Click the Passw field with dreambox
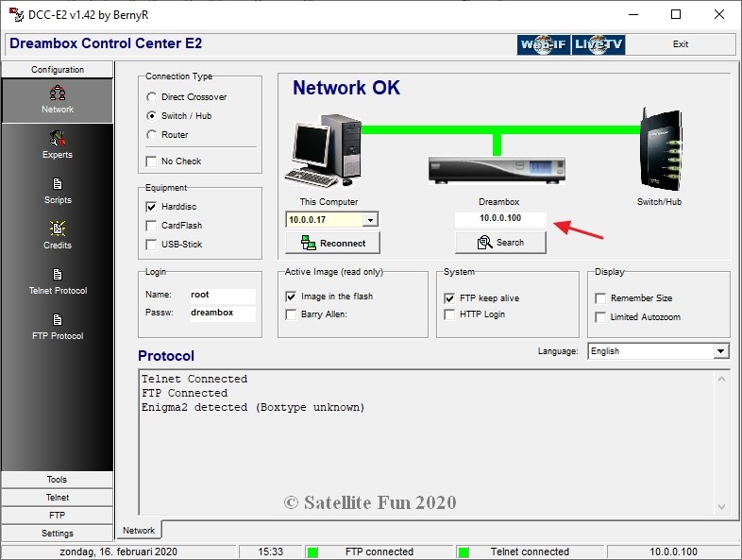Screen dimensions: 742x560 pyautogui.click(x=223, y=313)
